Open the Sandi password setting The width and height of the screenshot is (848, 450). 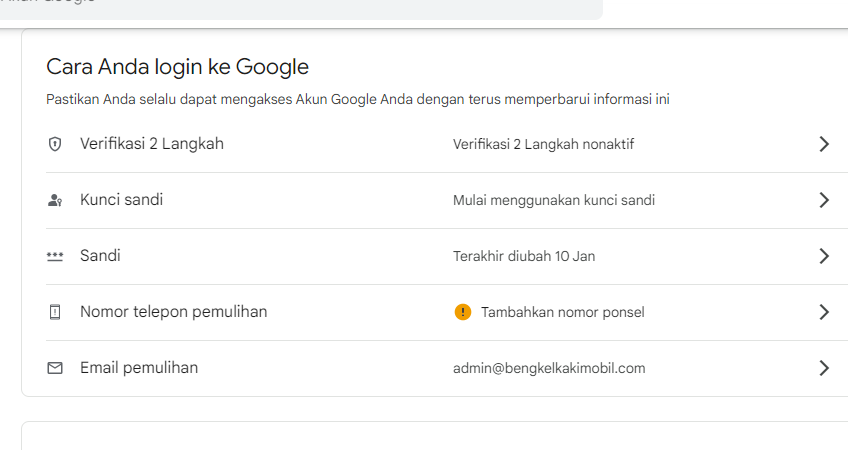[x=100, y=256]
